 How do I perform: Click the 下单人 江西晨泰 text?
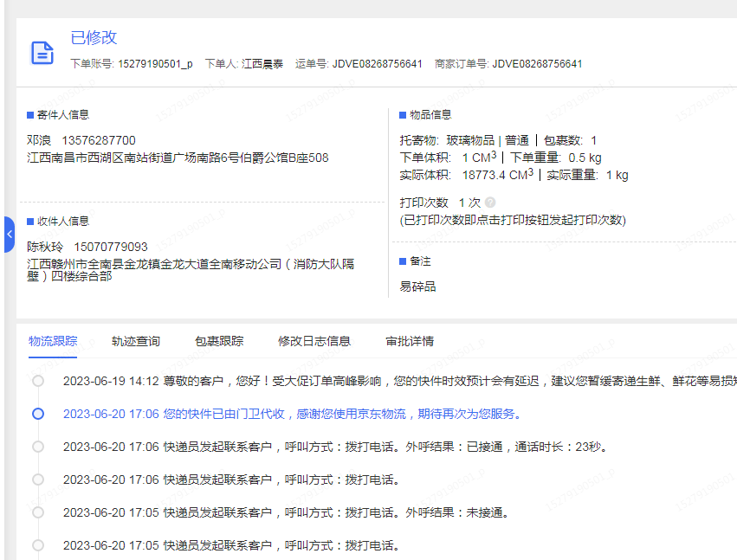(244, 64)
